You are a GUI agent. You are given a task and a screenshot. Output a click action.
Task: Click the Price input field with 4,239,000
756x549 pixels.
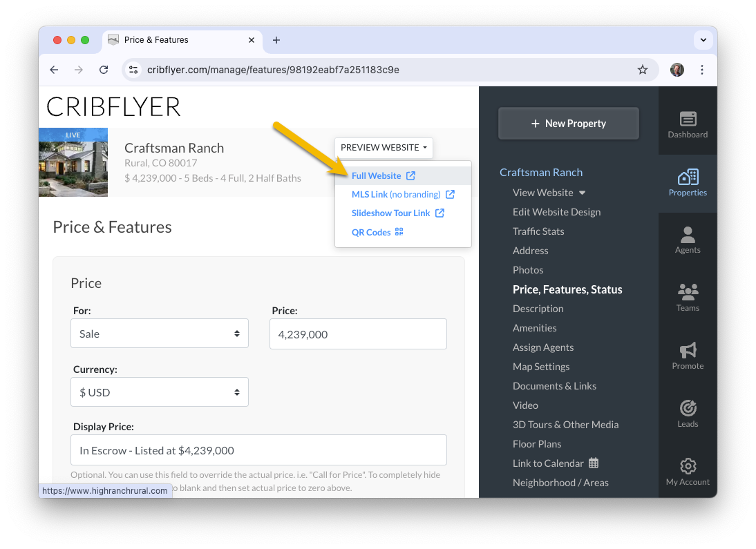tap(358, 334)
